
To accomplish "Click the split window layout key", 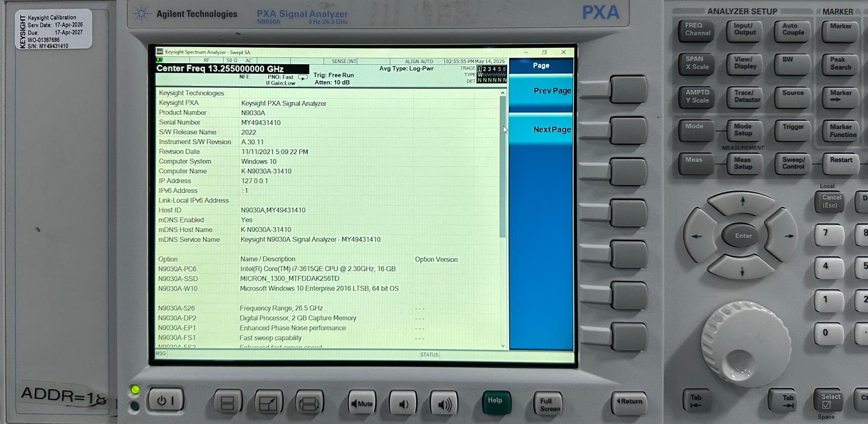I will click(228, 402).
